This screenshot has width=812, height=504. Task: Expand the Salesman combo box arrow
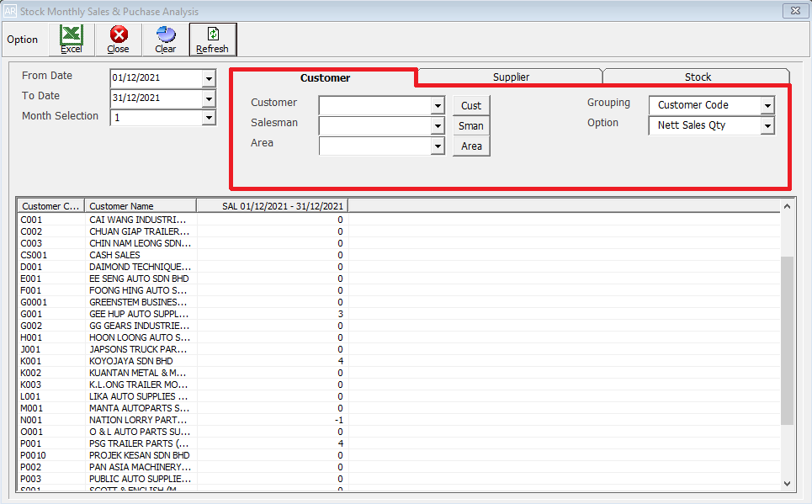pyautogui.click(x=438, y=126)
